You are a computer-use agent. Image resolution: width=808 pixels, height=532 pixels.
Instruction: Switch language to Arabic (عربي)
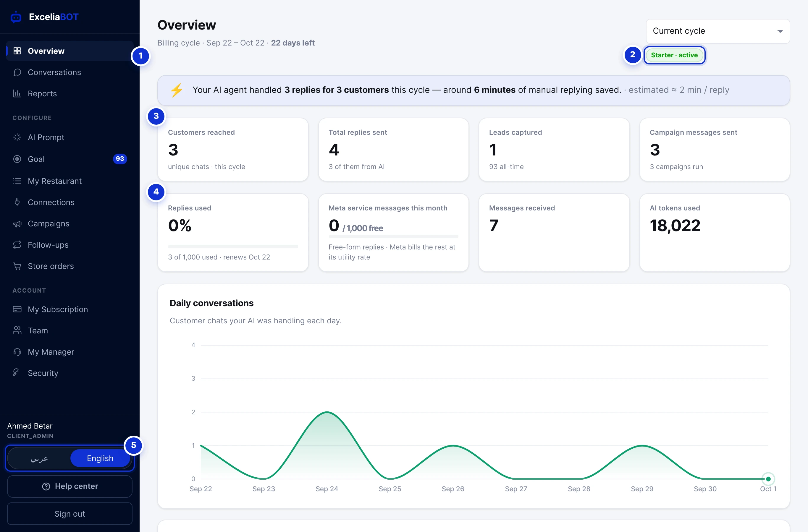click(39, 458)
